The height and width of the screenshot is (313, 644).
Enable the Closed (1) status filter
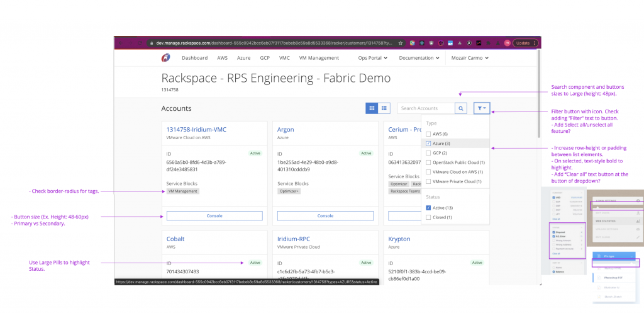(x=429, y=217)
